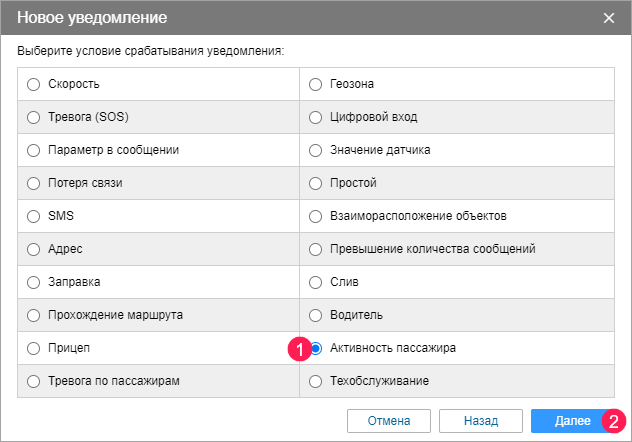Select Значение датчика option
The width and height of the screenshot is (632, 442).
click(x=316, y=150)
